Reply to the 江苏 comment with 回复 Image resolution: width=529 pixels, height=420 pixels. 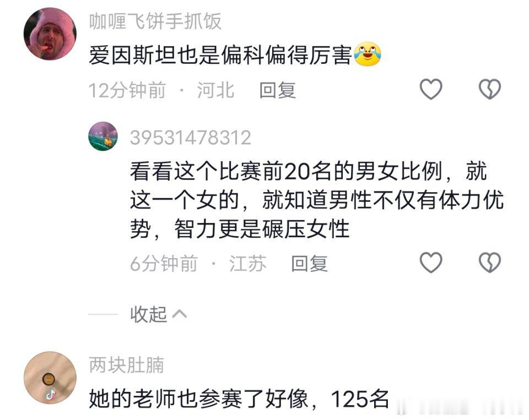[x=309, y=264]
